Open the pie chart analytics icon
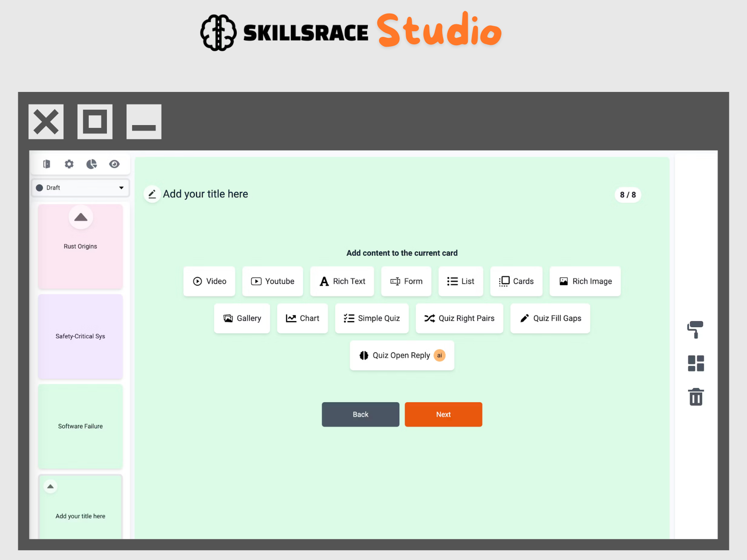The height and width of the screenshot is (560, 747). pos(92,164)
